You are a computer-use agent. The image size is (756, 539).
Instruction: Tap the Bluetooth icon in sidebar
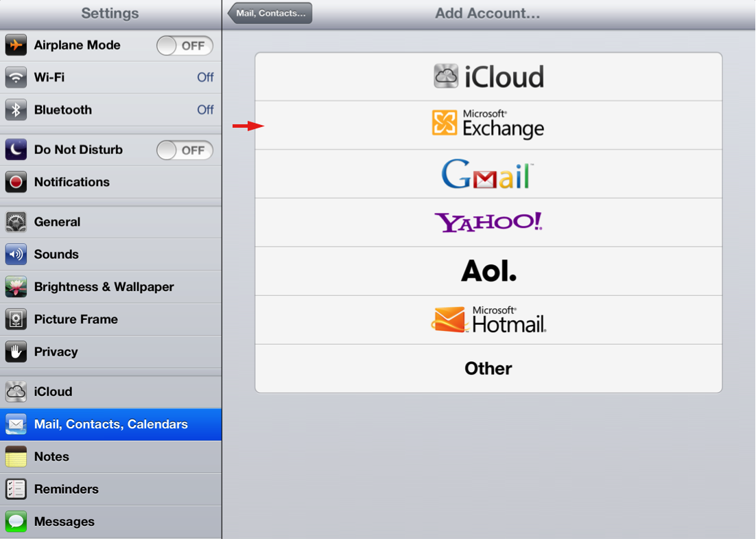16,110
